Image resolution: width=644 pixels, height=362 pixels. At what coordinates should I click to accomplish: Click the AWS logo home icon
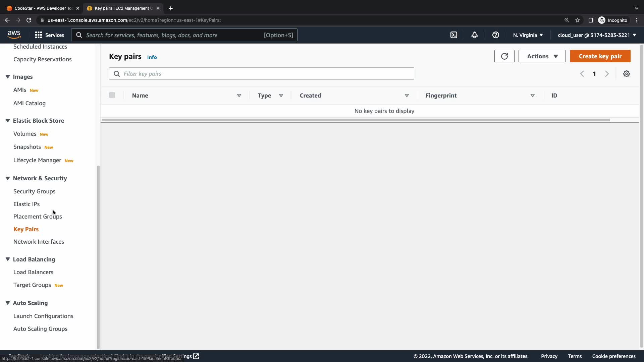click(x=14, y=35)
